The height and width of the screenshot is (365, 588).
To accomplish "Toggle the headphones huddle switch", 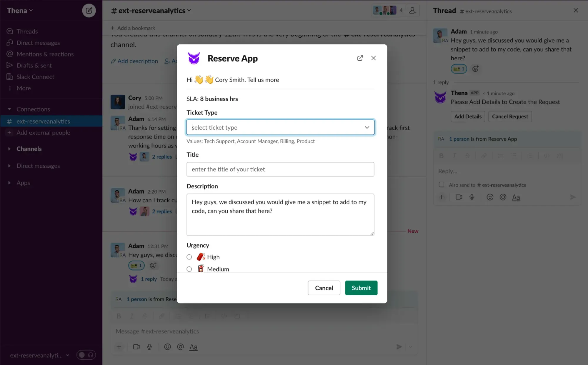I will coord(86,355).
